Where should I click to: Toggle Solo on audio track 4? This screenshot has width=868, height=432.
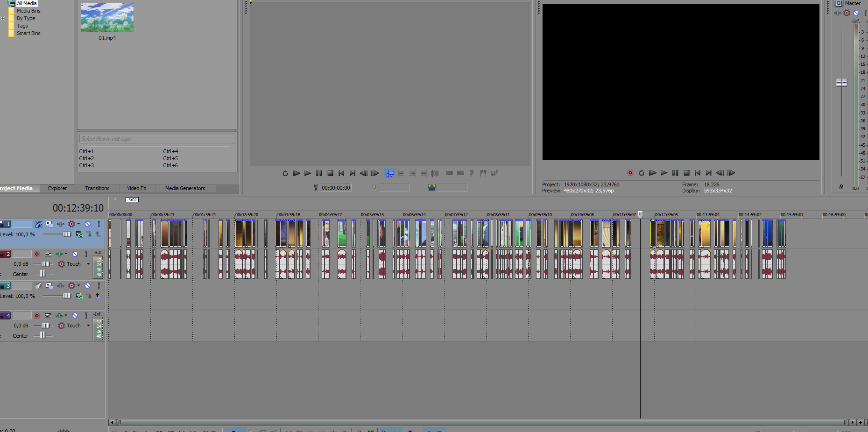[86, 316]
